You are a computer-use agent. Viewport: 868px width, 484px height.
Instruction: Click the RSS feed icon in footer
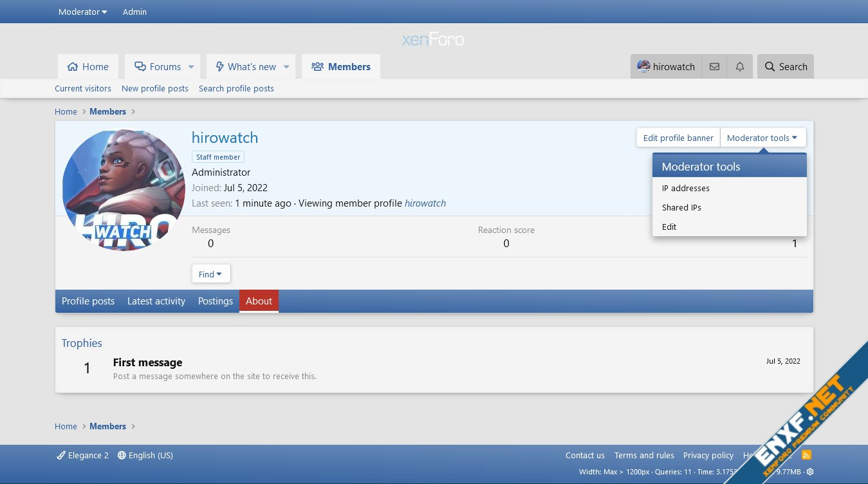click(806, 455)
